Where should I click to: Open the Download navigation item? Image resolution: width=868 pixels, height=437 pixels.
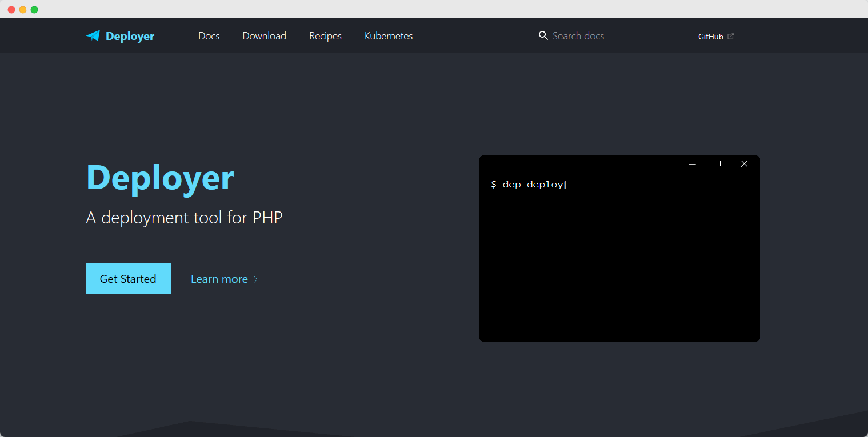click(265, 36)
